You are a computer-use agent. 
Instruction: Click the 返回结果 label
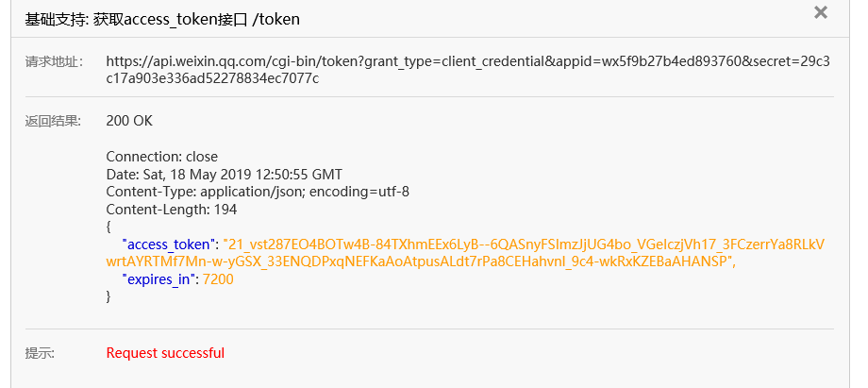54,121
